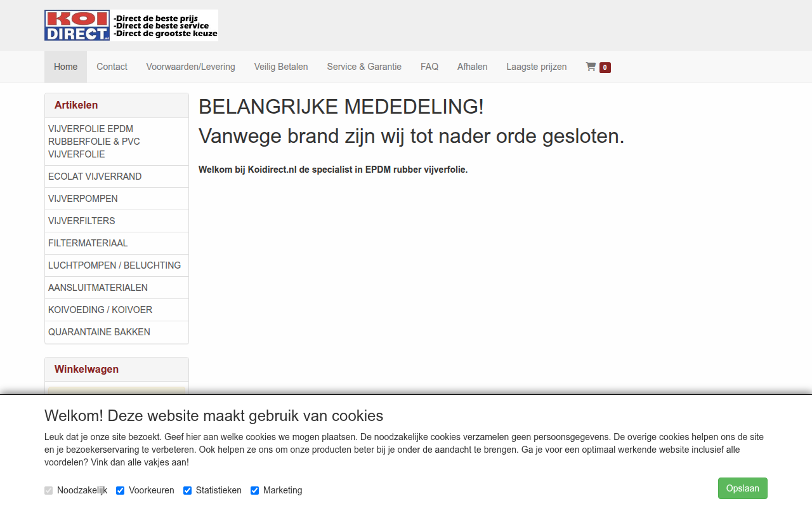Image resolution: width=812 pixels, height=508 pixels.
Task: View the Aansluitmaterialen category
Action: pyautogui.click(x=117, y=288)
